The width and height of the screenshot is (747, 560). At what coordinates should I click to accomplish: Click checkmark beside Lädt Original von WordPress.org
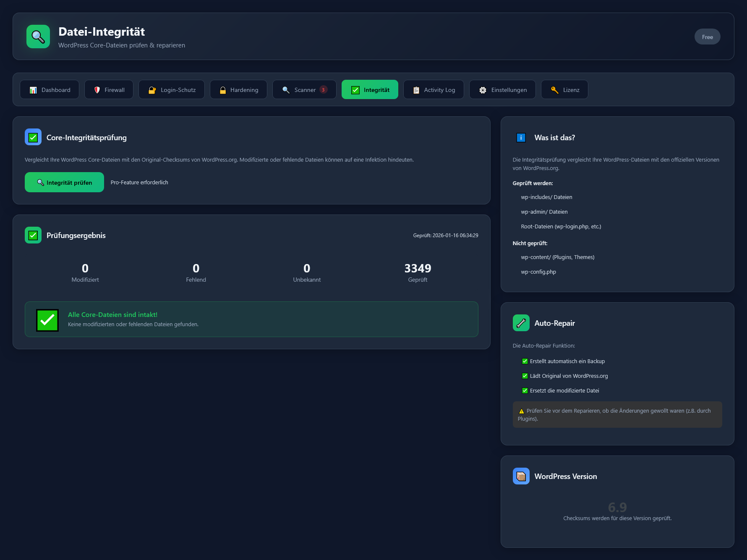[x=525, y=376]
